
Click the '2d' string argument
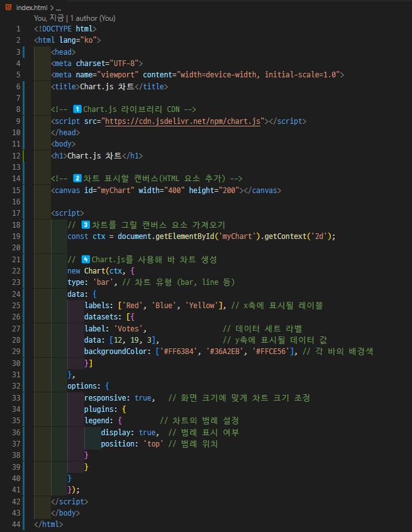tap(319, 236)
